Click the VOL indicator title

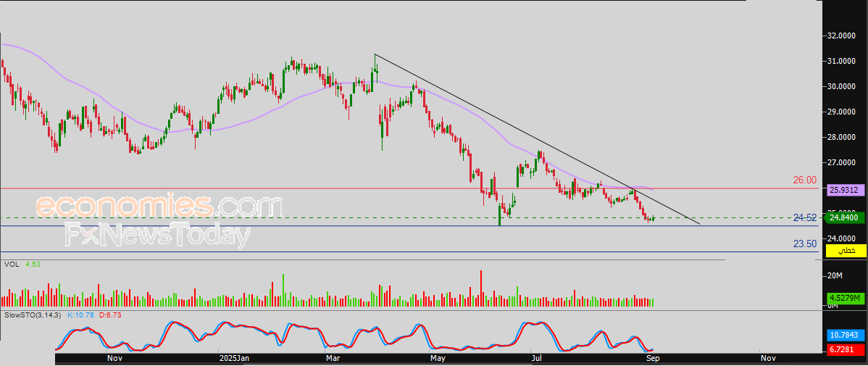(11, 265)
